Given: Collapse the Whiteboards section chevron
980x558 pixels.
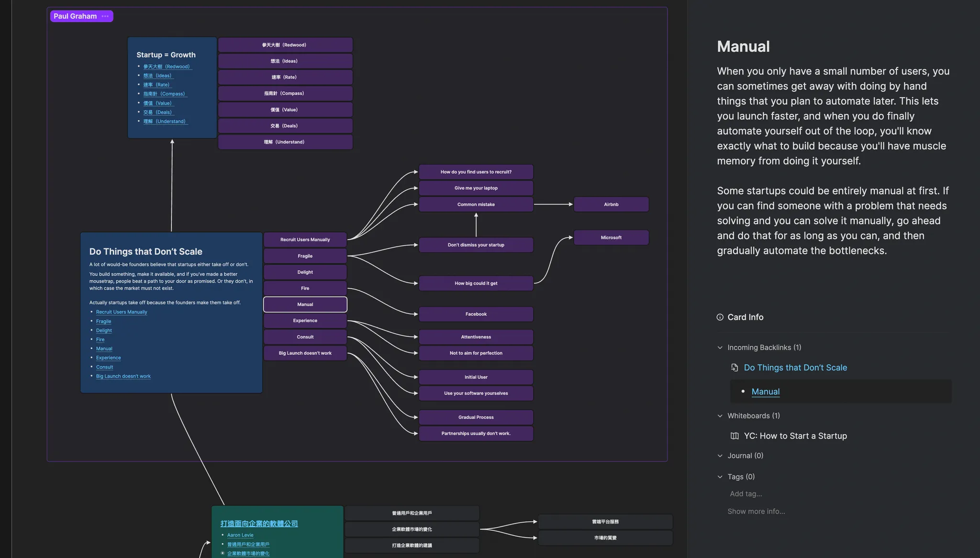Looking at the screenshot, I should (x=720, y=416).
